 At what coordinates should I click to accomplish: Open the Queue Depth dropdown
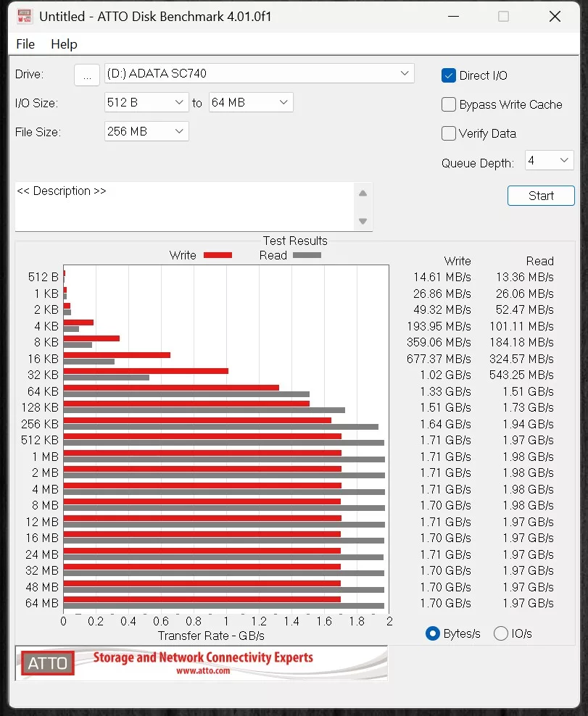(549, 160)
